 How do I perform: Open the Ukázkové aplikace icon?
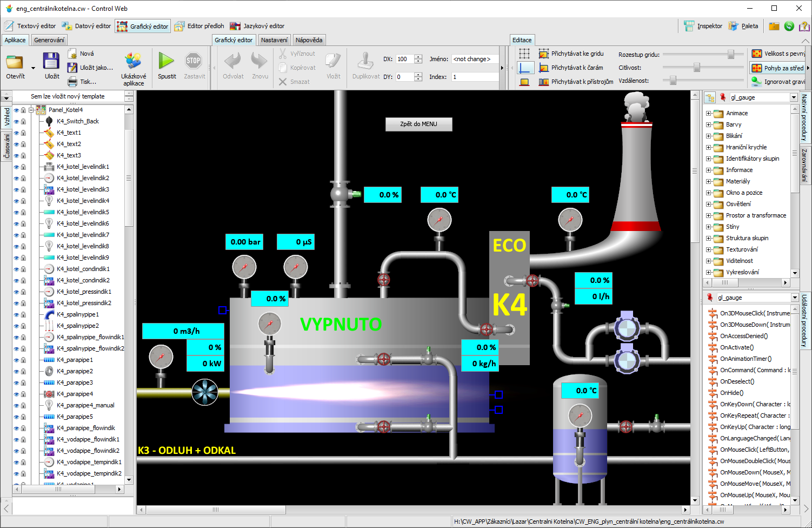coord(133,61)
